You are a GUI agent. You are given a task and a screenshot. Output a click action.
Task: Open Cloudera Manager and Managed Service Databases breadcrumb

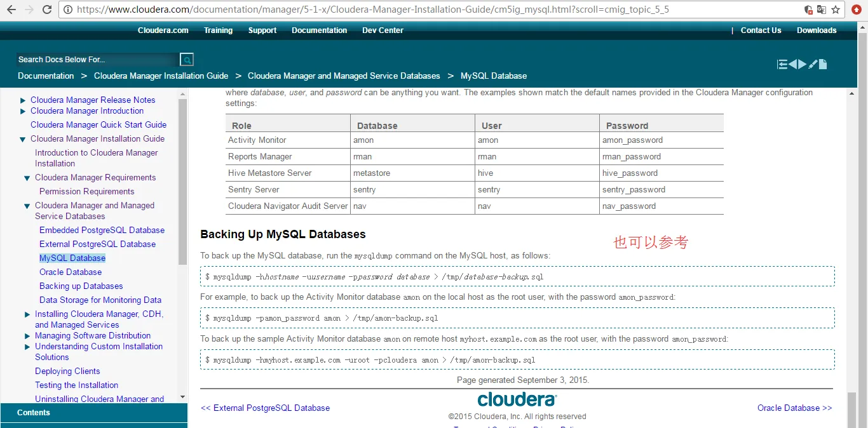click(344, 76)
